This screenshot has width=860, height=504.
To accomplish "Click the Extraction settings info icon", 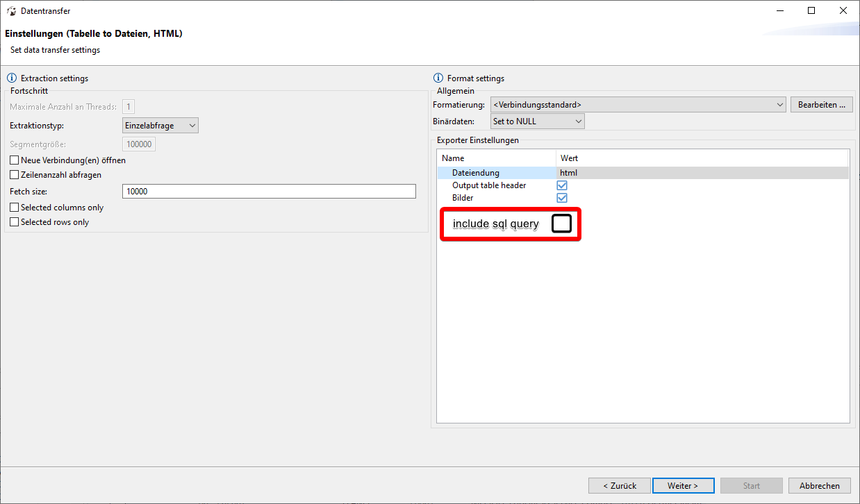I will coord(12,78).
